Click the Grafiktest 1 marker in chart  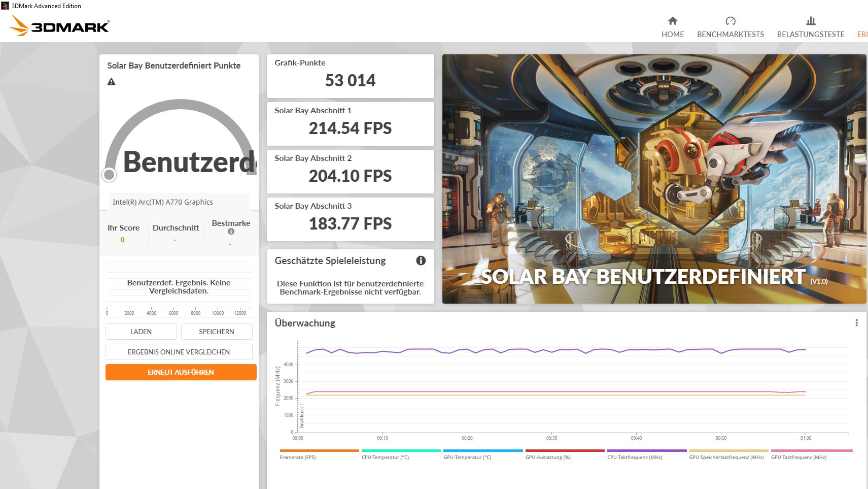coord(302,416)
